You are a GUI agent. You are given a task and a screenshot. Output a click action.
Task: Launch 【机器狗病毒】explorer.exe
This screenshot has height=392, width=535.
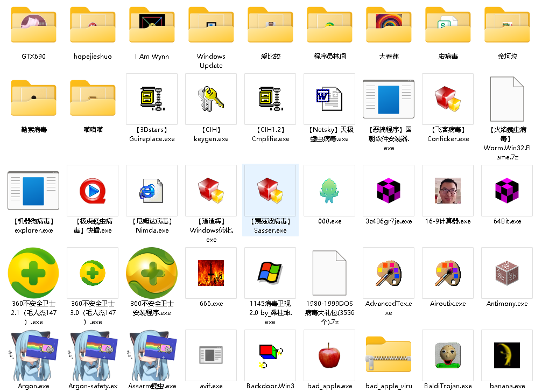point(33,190)
